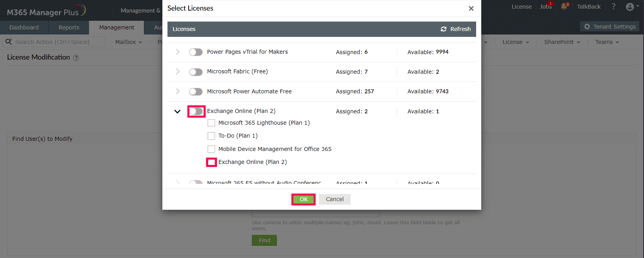Click the search magnifier icon

(x=9, y=42)
